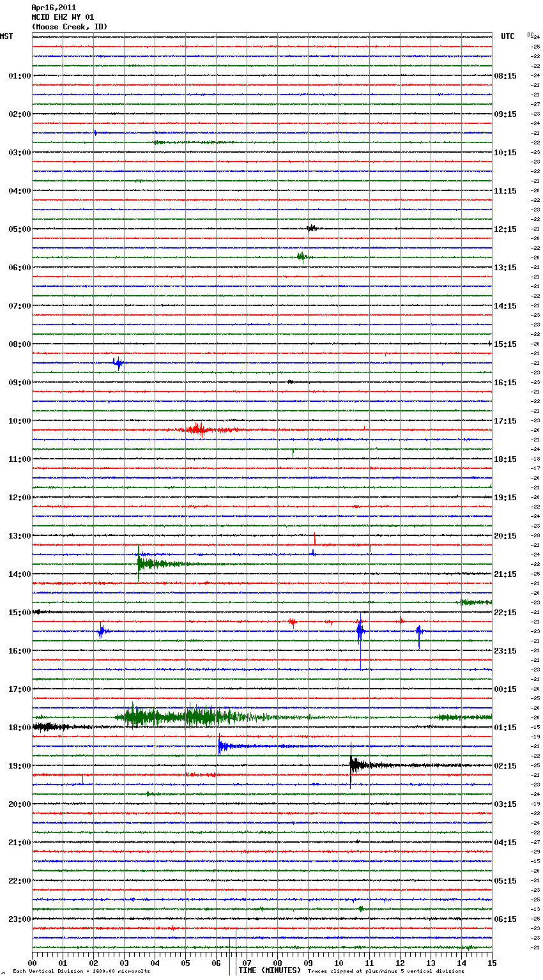Select the 15:00 MST time label
This screenshot has width=543, height=980.
pos(20,613)
